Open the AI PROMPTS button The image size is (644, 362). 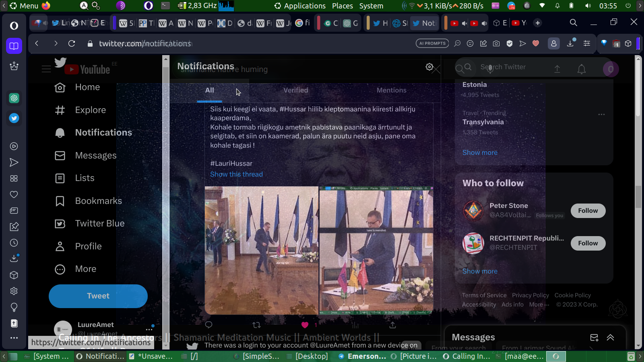point(432,43)
